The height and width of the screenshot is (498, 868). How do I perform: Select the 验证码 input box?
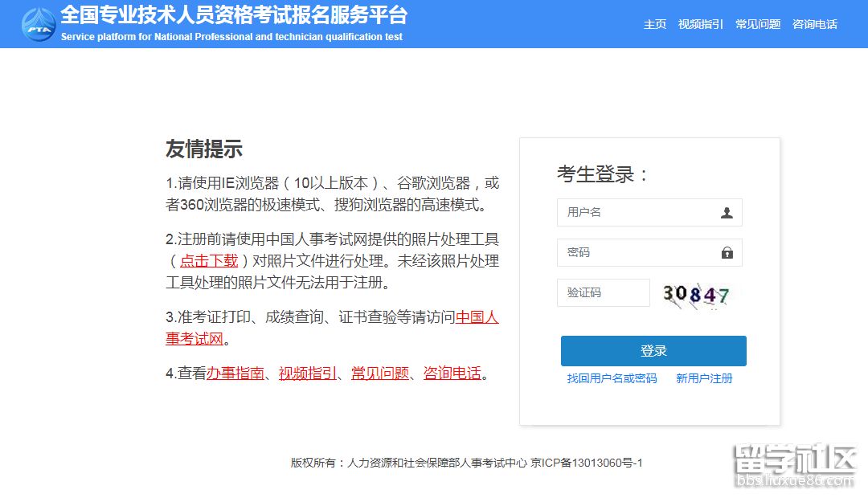click(603, 293)
